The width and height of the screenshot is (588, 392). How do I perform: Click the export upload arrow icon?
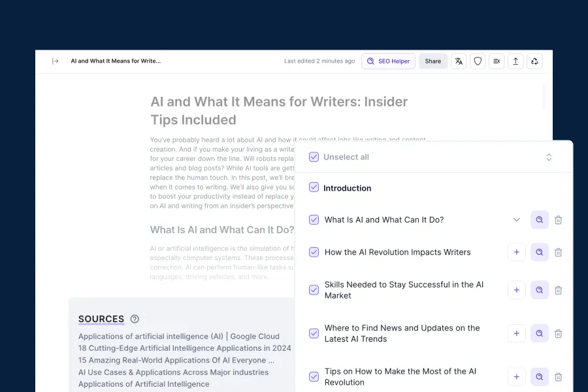tap(515, 61)
